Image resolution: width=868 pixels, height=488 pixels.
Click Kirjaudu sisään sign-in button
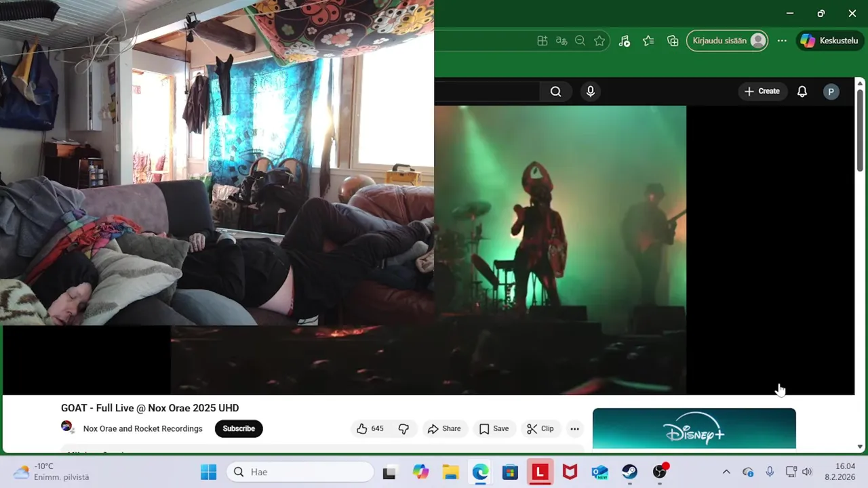(727, 41)
